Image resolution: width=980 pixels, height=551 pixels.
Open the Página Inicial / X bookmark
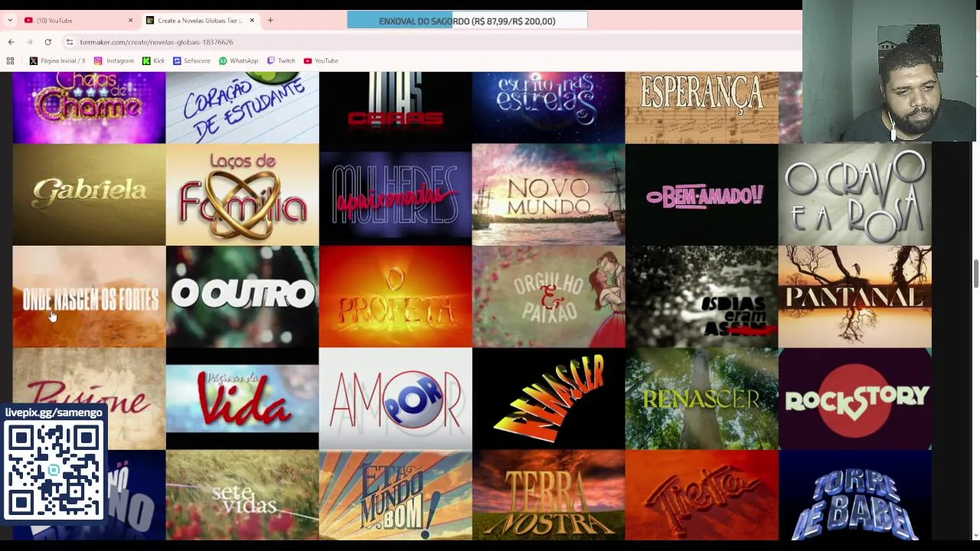(x=57, y=60)
